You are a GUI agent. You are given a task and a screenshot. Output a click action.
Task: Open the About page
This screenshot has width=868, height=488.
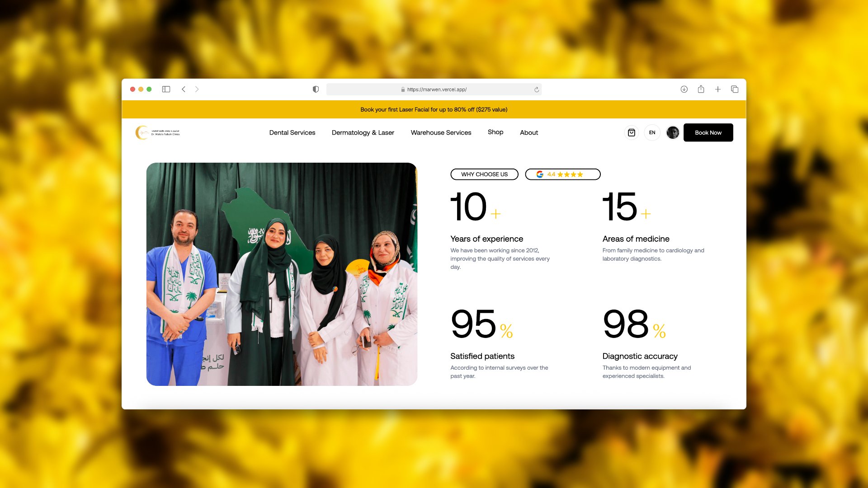coord(529,132)
